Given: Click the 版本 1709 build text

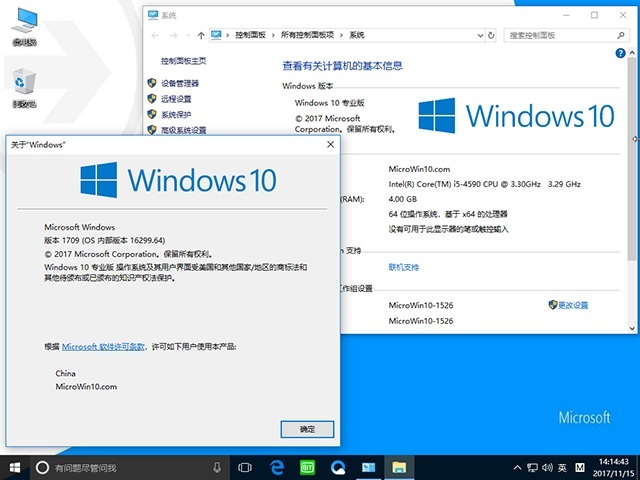Looking at the screenshot, I should coord(105,240).
